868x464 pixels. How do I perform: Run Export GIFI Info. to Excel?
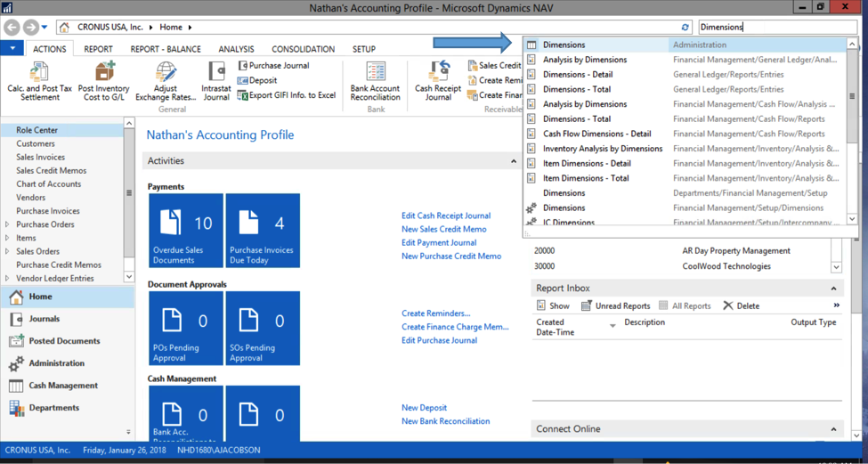pos(287,95)
